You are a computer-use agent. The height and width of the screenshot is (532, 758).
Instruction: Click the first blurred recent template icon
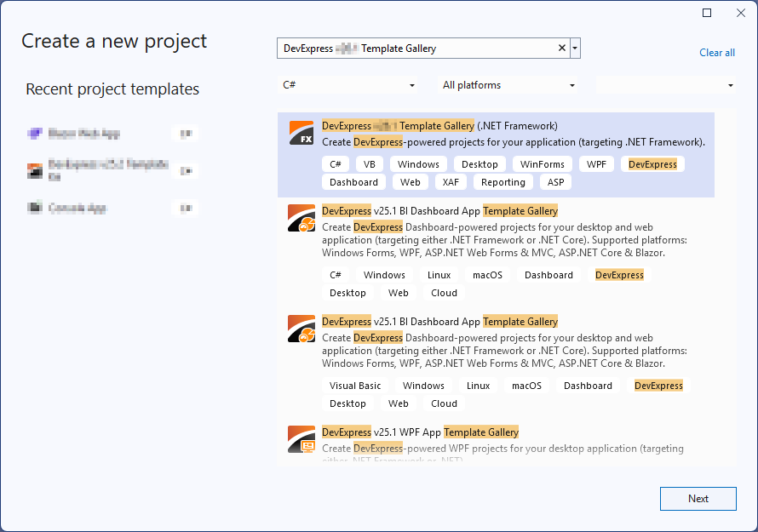(x=34, y=134)
